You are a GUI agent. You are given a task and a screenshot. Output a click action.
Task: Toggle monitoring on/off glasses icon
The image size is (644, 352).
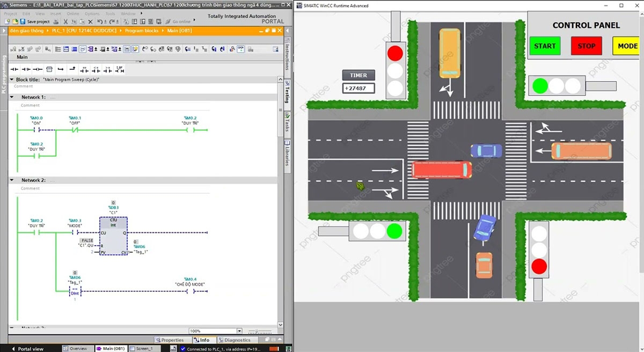point(240,49)
